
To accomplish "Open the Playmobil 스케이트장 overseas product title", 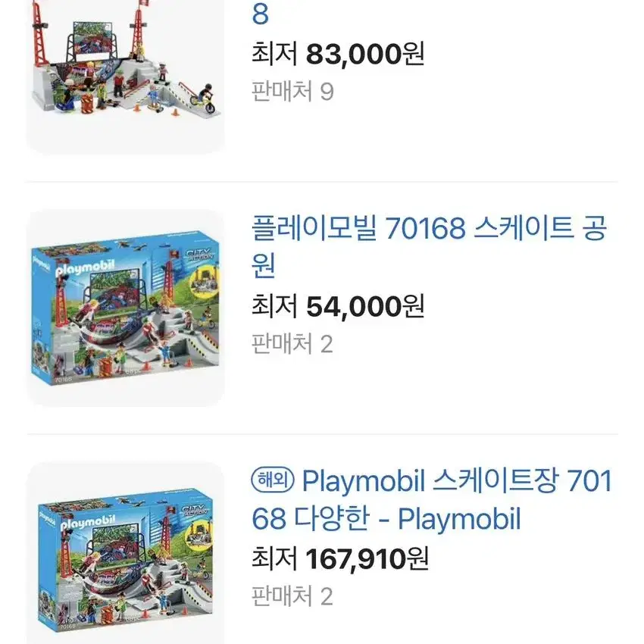I will click(432, 499).
